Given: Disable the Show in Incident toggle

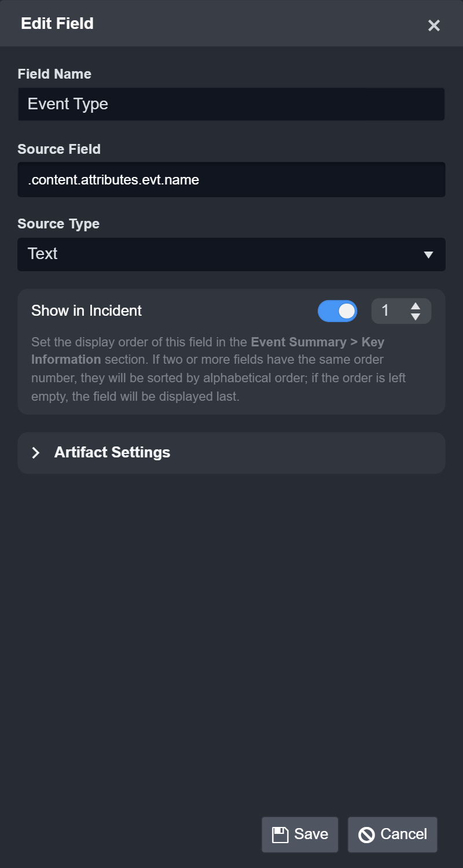Looking at the screenshot, I should pyautogui.click(x=337, y=311).
